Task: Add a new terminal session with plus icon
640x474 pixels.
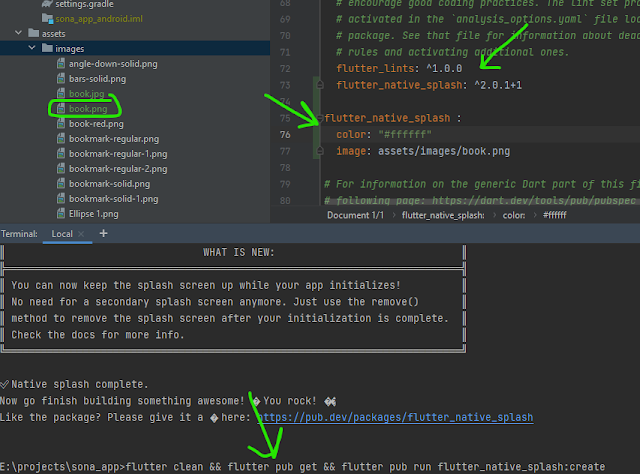Action: (103, 233)
